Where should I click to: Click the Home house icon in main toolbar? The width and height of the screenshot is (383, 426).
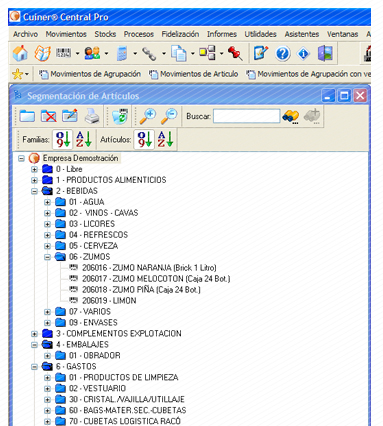point(20,53)
